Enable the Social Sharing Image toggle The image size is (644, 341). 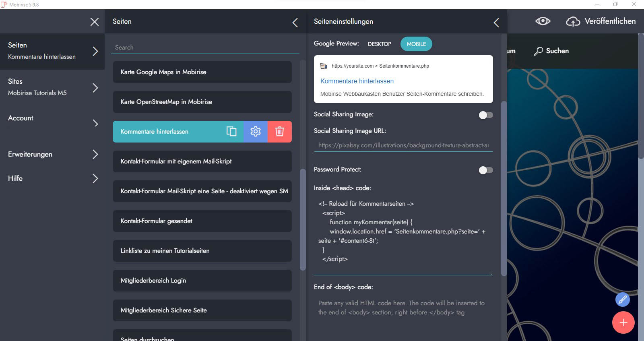click(x=485, y=115)
